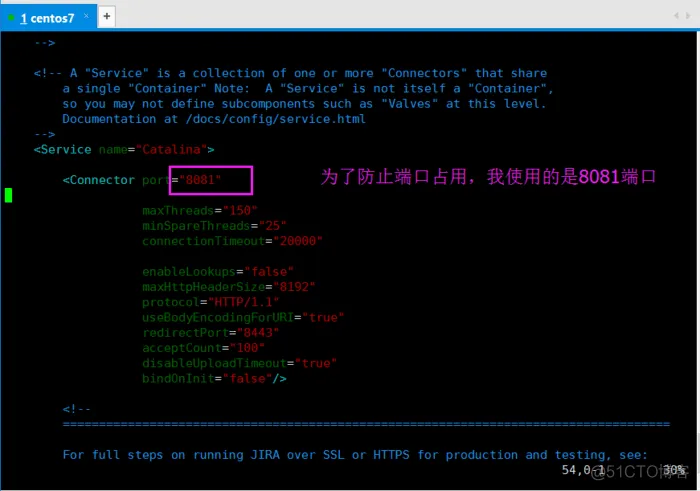This screenshot has width=700, height=491.
Task: Click the bindOnInit="false"/> line
Action: [214, 379]
